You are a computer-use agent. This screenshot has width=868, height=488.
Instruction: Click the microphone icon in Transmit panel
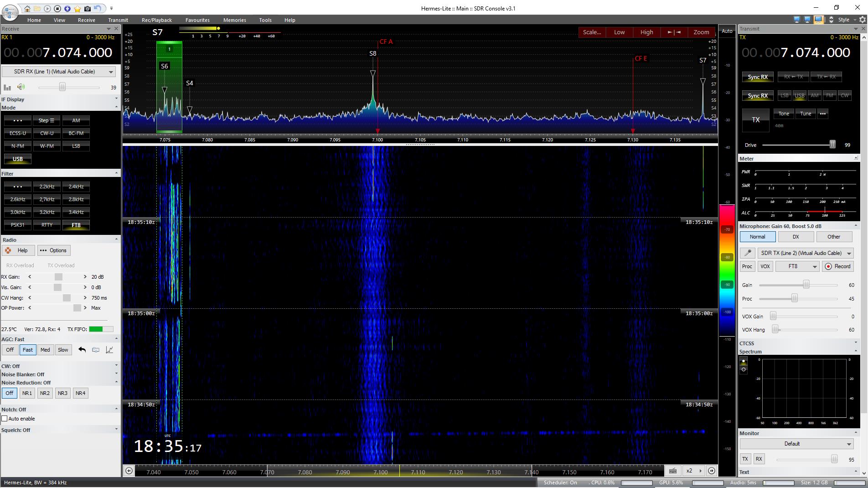click(747, 253)
